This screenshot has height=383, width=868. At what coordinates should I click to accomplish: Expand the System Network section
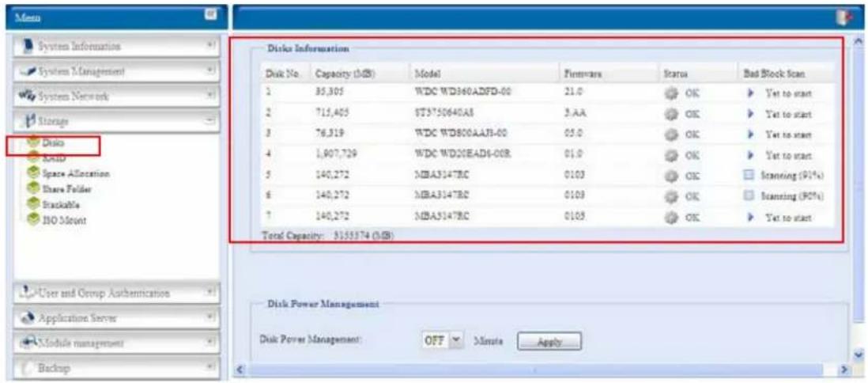(x=210, y=96)
